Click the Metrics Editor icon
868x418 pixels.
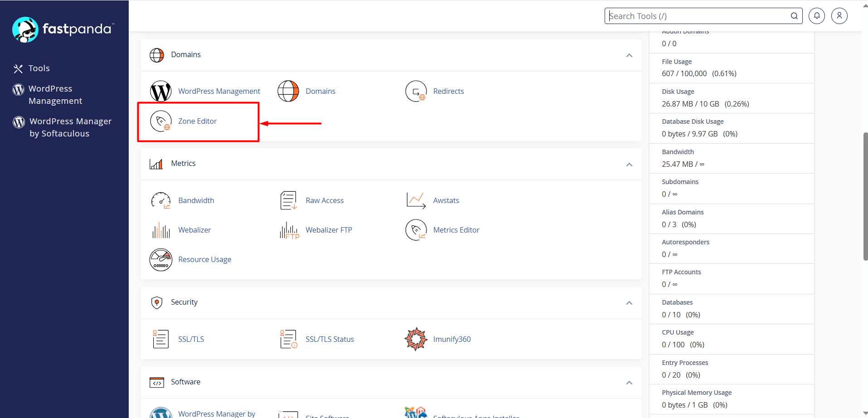point(416,230)
